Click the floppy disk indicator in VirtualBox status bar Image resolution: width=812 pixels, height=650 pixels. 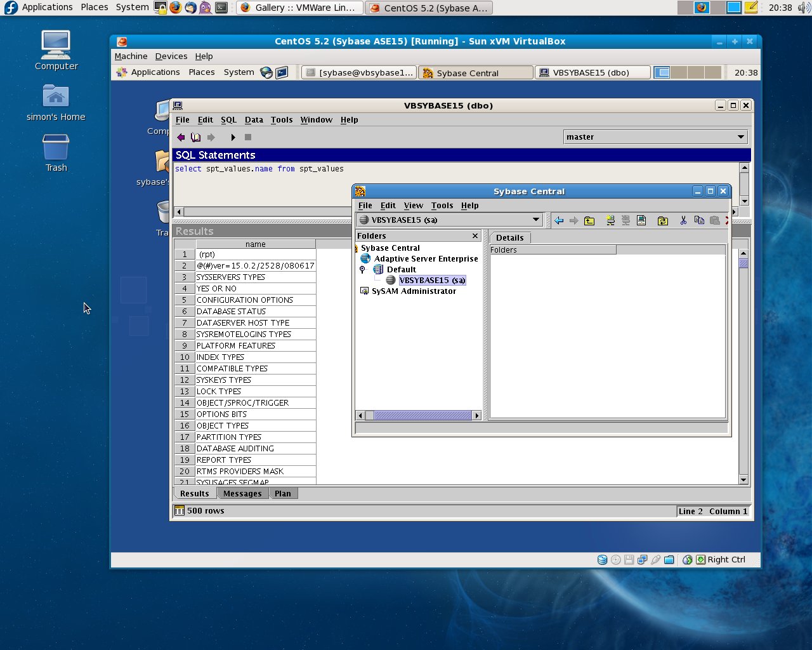click(629, 560)
